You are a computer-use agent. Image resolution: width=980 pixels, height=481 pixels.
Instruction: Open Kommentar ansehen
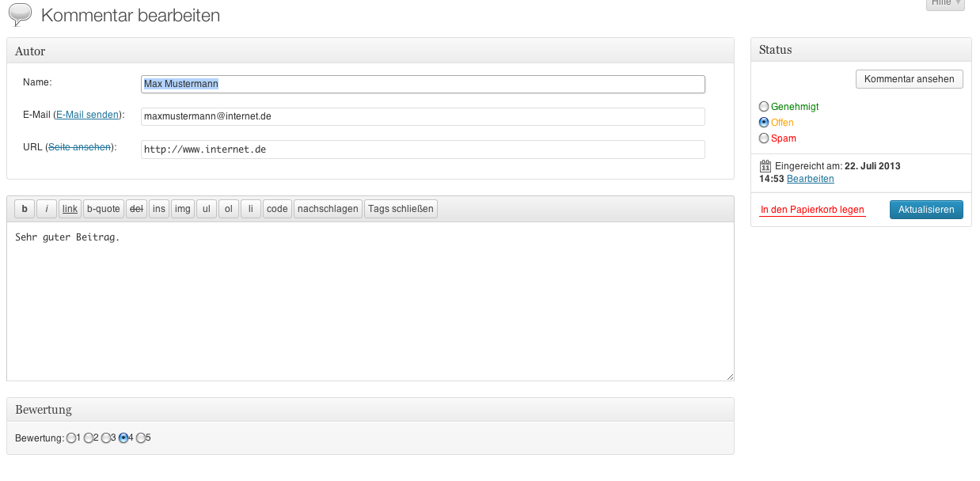coord(910,79)
